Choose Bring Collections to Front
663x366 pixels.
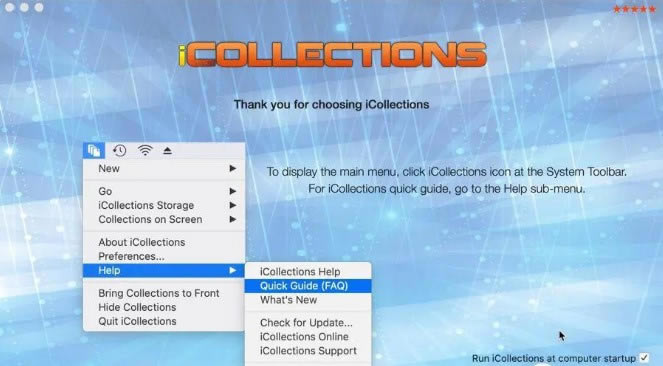click(x=164, y=293)
